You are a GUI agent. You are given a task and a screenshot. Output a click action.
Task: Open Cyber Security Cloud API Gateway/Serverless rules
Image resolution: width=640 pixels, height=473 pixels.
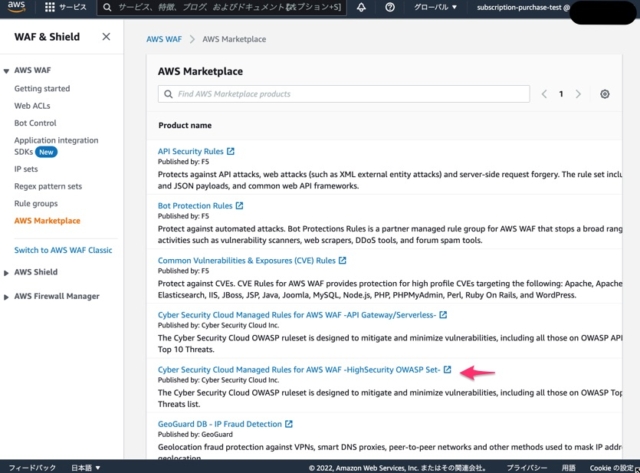click(297, 315)
